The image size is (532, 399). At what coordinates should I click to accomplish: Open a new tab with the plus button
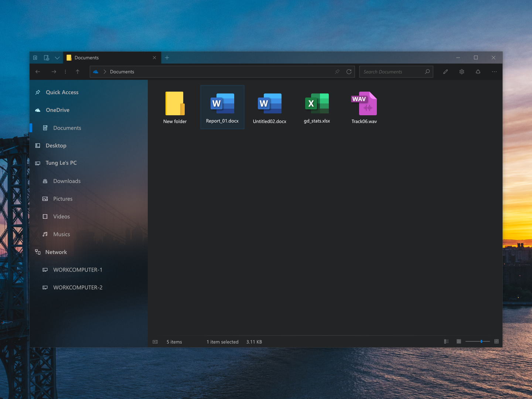pyautogui.click(x=167, y=58)
